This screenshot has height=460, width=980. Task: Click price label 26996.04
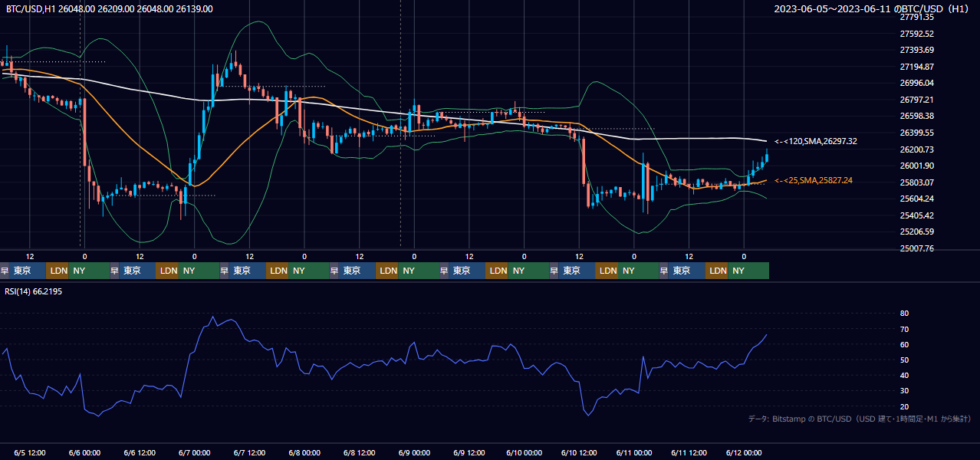point(916,83)
